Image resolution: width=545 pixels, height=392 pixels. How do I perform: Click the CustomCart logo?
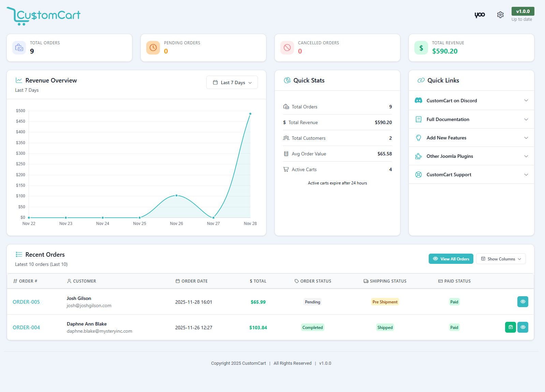(x=44, y=16)
